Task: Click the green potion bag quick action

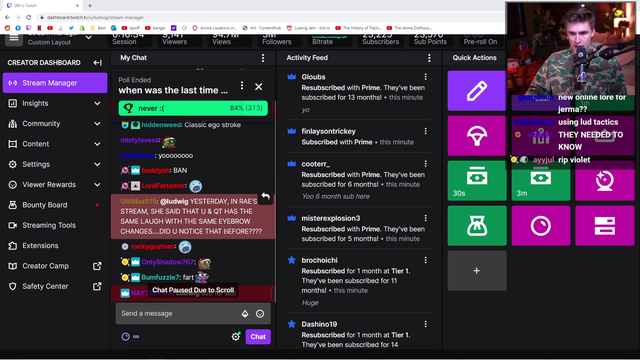Action: click(477, 226)
